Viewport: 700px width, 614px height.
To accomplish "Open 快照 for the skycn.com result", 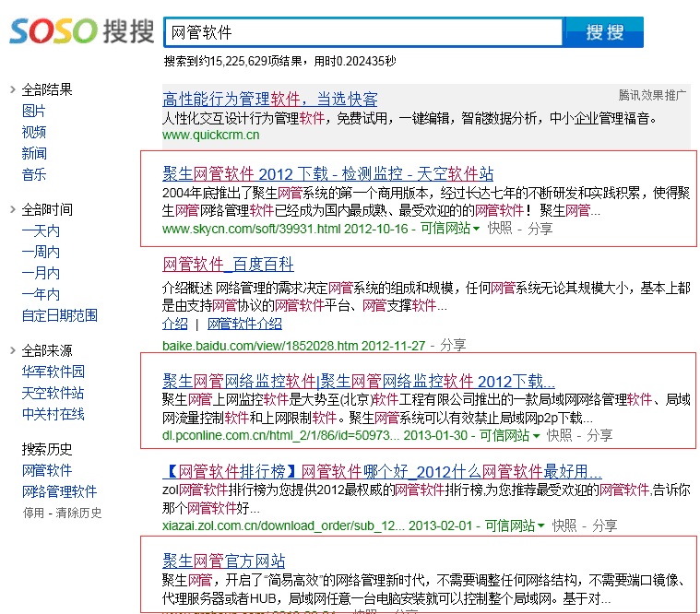I will point(500,229).
